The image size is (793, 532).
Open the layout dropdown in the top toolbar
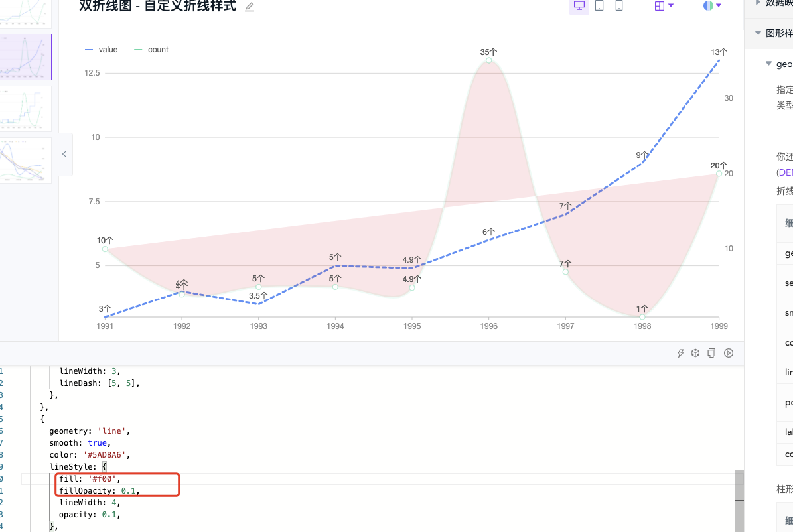click(662, 5)
